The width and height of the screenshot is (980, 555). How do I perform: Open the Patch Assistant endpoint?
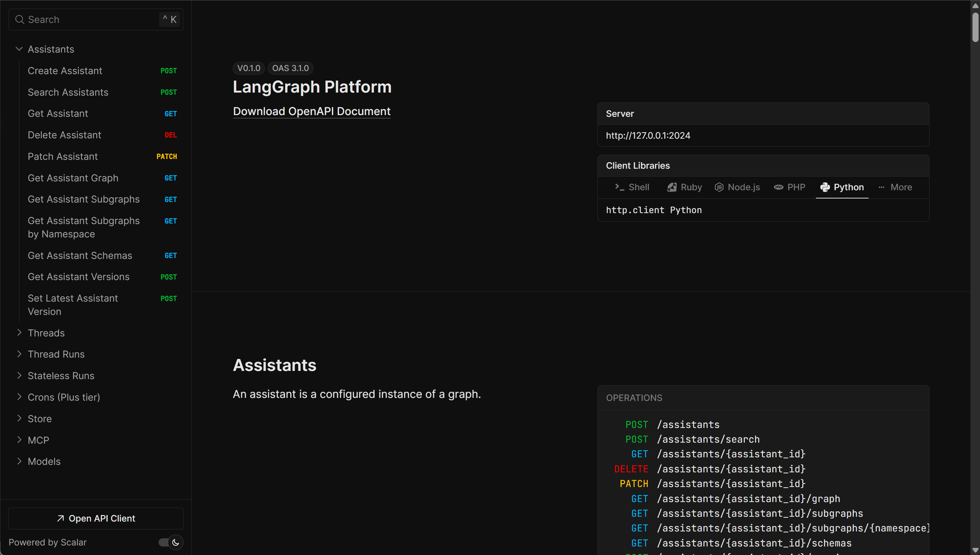(102, 156)
